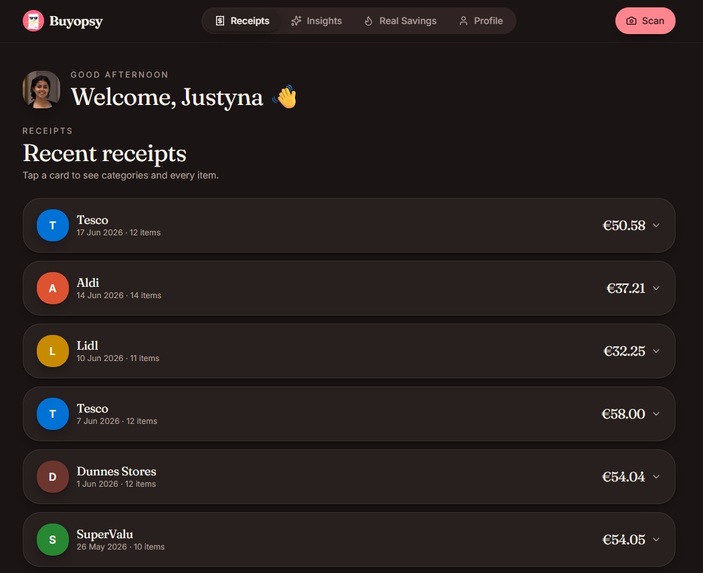Click the €54.04 total amount
The image size is (703, 573).
click(624, 476)
